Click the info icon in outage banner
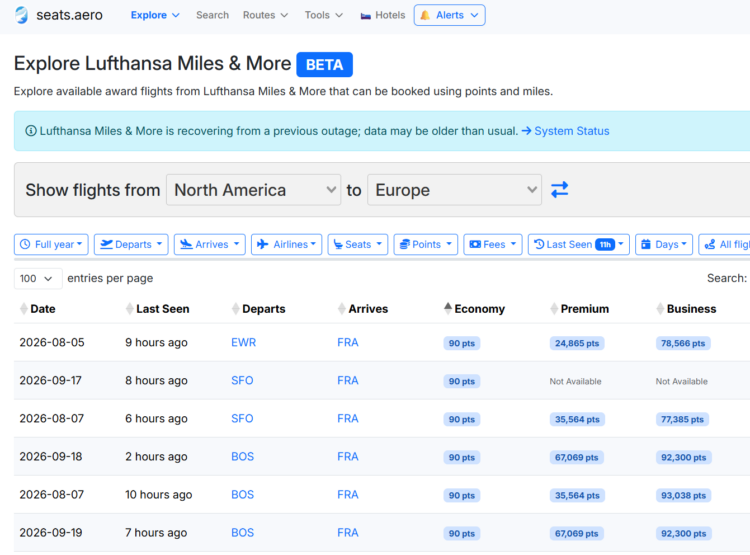The width and height of the screenshot is (750, 555). [x=31, y=131]
